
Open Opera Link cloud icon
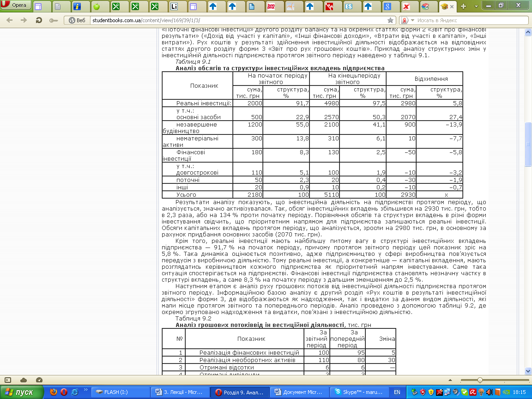[x=24, y=380]
